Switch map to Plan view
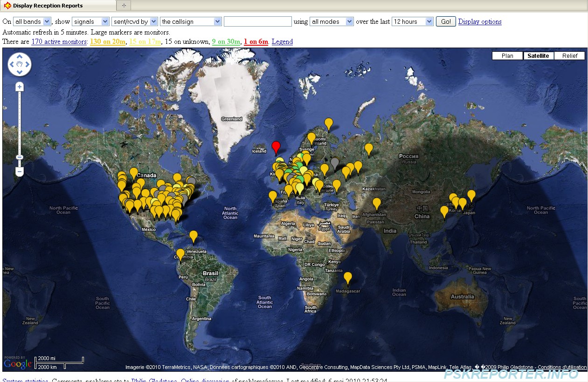 click(507, 56)
